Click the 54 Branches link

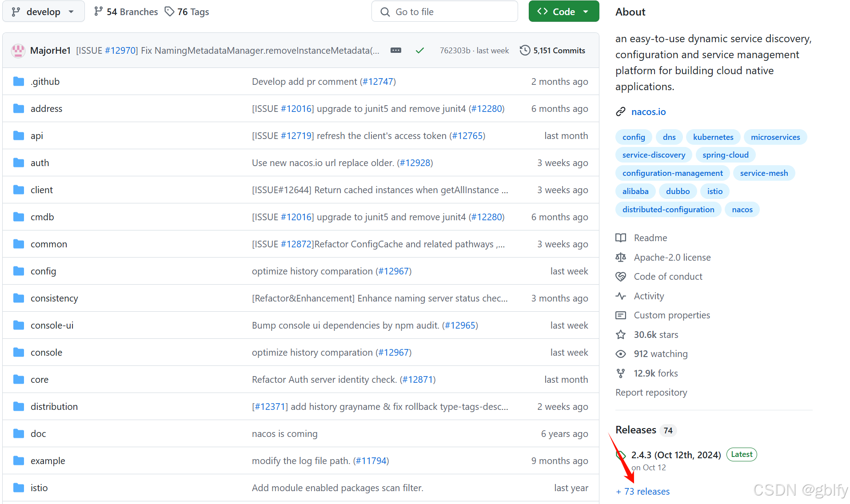coord(126,12)
